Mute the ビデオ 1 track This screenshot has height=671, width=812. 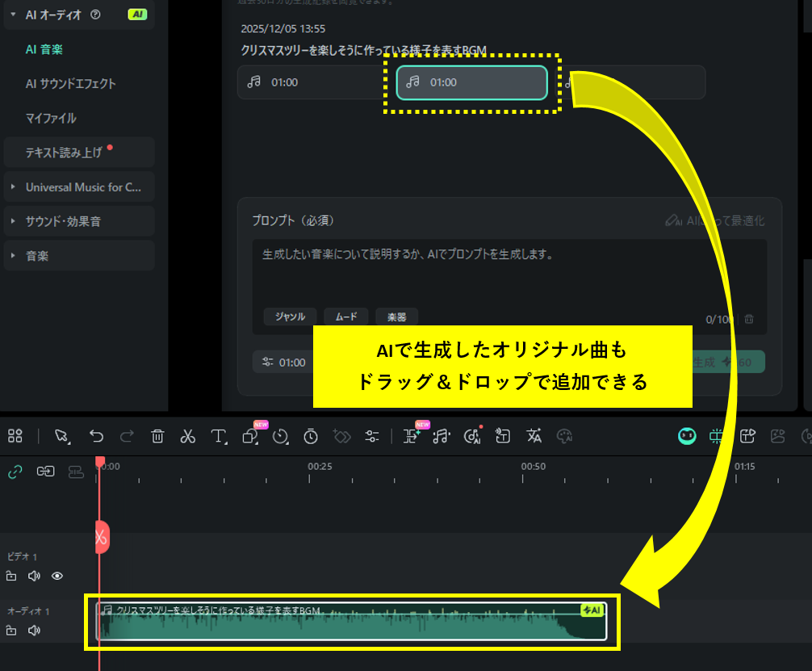tap(34, 576)
